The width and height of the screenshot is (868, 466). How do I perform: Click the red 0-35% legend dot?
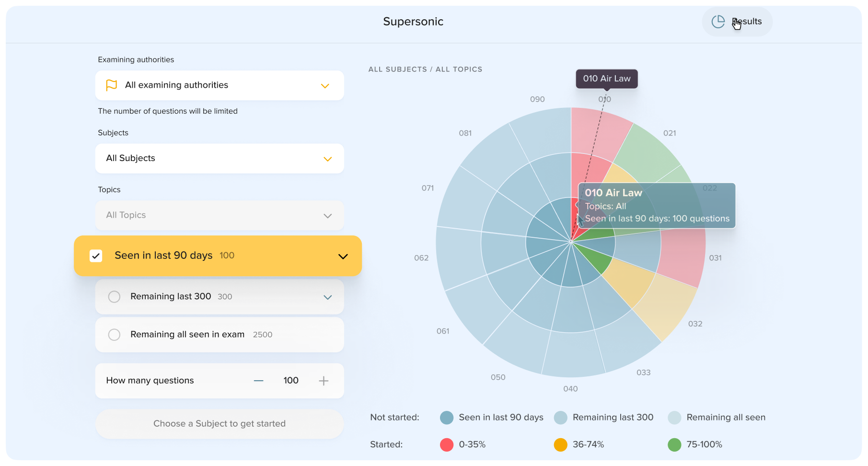[446, 444]
